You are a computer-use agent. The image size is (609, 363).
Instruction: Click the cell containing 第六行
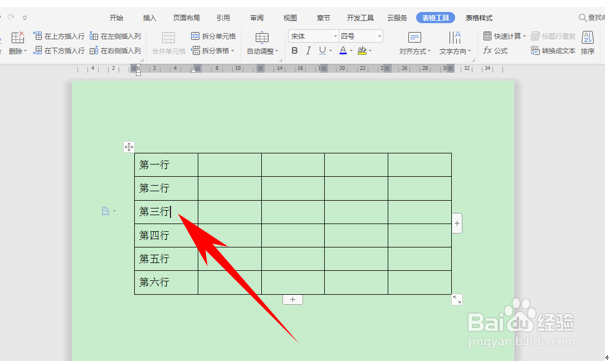pyautogui.click(x=166, y=282)
